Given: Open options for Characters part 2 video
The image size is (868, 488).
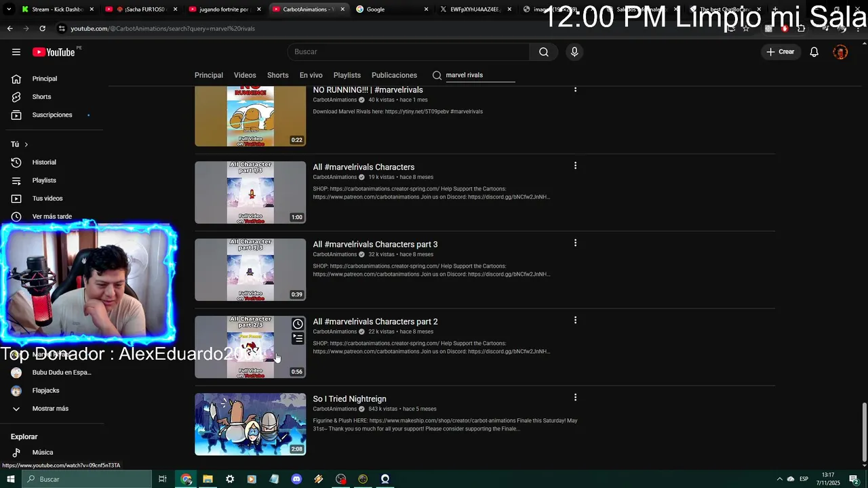Looking at the screenshot, I should coord(575,321).
